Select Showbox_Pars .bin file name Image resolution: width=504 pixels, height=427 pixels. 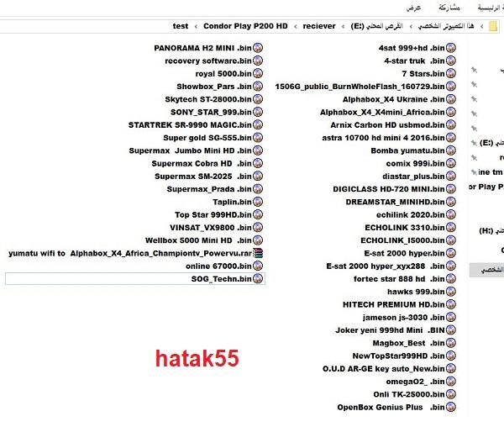point(214,87)
